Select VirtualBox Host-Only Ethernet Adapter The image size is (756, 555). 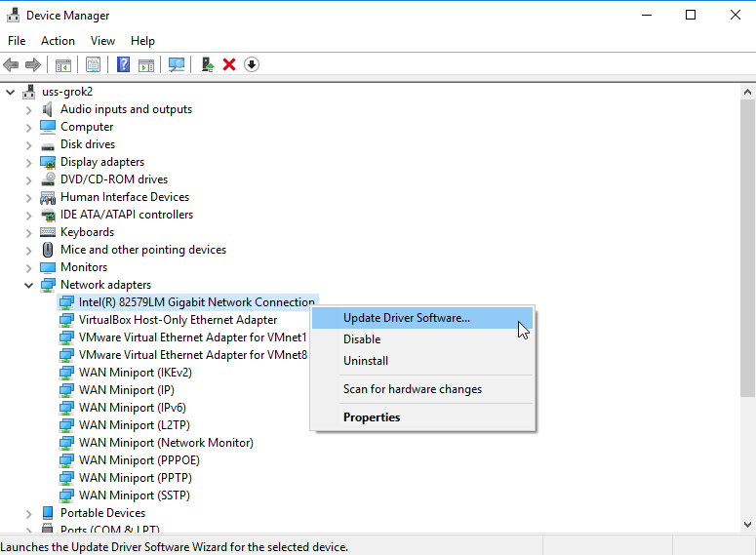coord(178,320)
